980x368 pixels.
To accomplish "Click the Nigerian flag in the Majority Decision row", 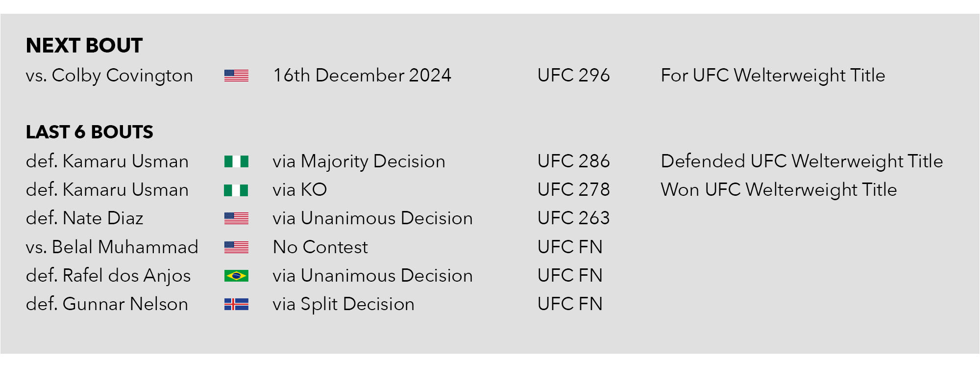I will [236, 161].
